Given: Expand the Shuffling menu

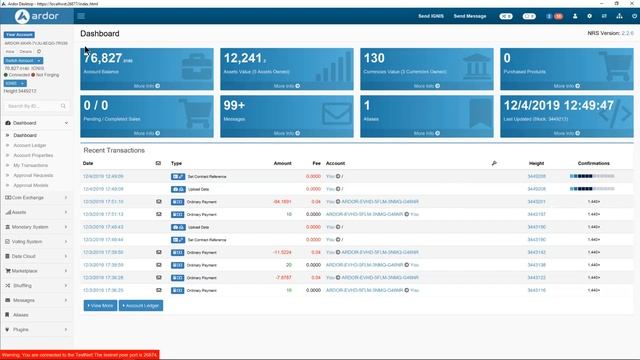Looking at the screenshot, I should [36, 286].
